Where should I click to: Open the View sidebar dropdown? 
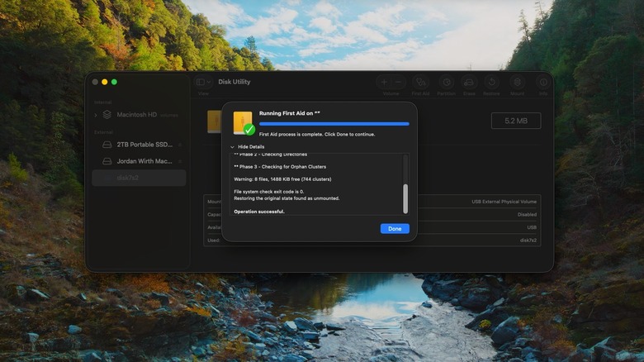tap(204, 82)
